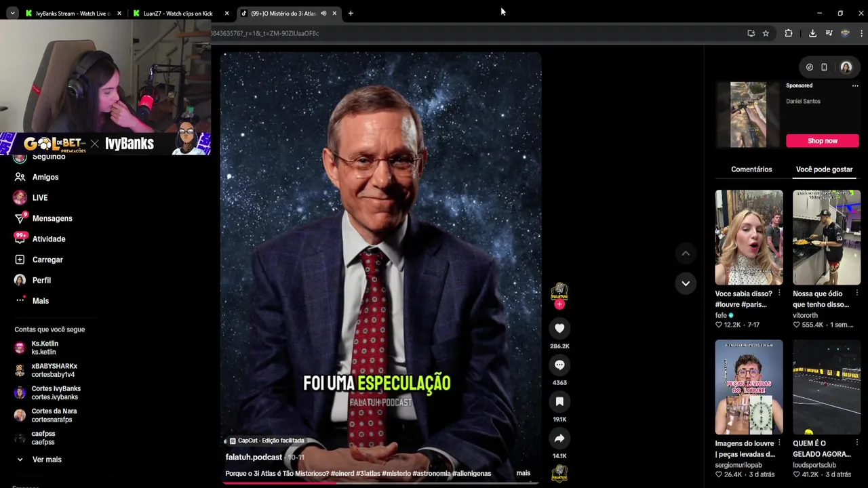The height and width of the screenshot is (488, 868).
Task: Go to the previous video with up arrow
Action: [x=686, y=253]
